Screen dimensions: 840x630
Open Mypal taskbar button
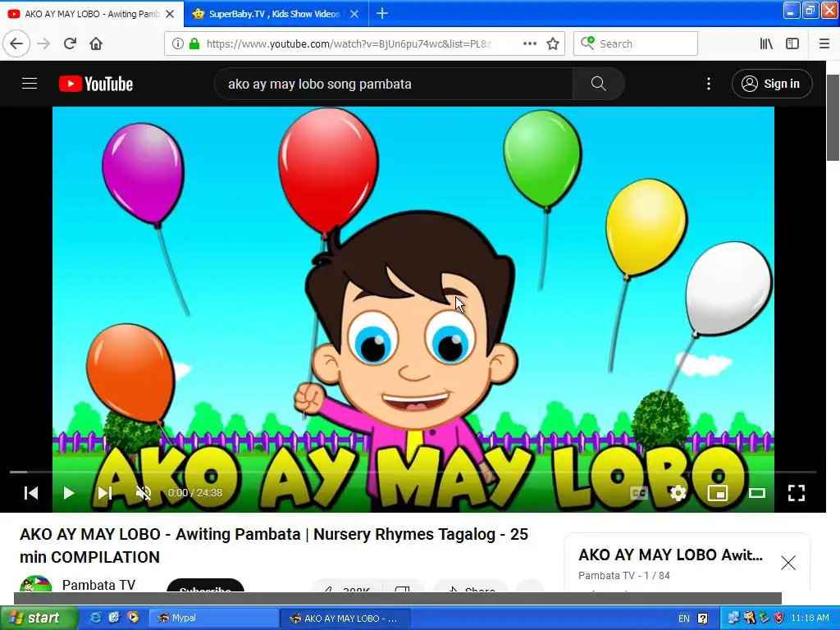pyautogui.click(x=212, y=618)
